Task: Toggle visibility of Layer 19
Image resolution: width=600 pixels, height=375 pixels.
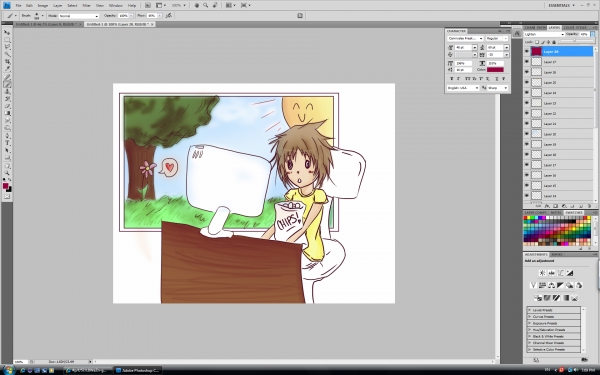Action: click(527, 144)
